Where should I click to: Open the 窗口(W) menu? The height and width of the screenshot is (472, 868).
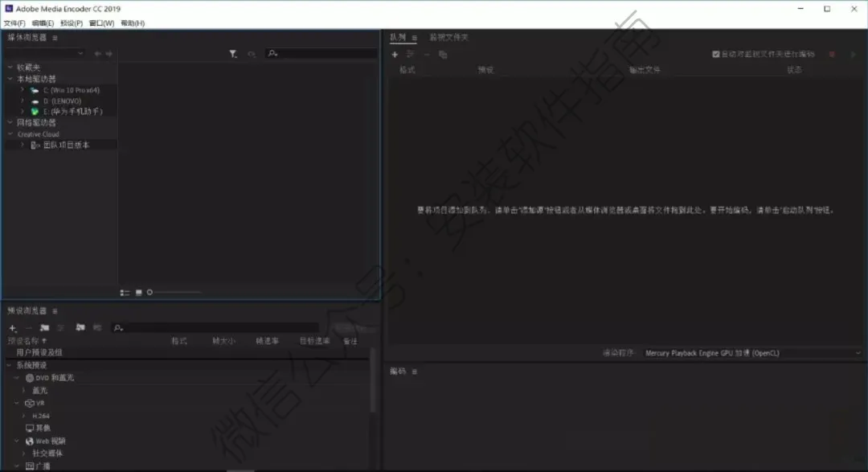point(101,23)
